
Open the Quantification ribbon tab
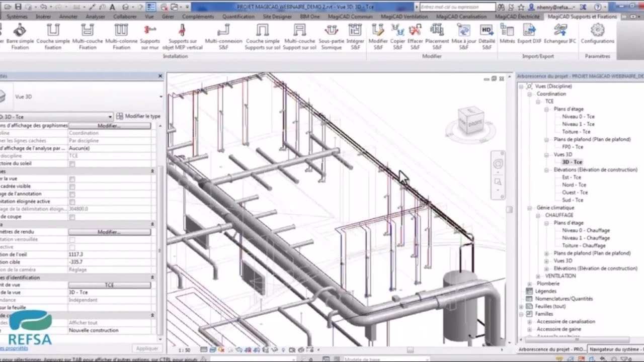[238, 17]
